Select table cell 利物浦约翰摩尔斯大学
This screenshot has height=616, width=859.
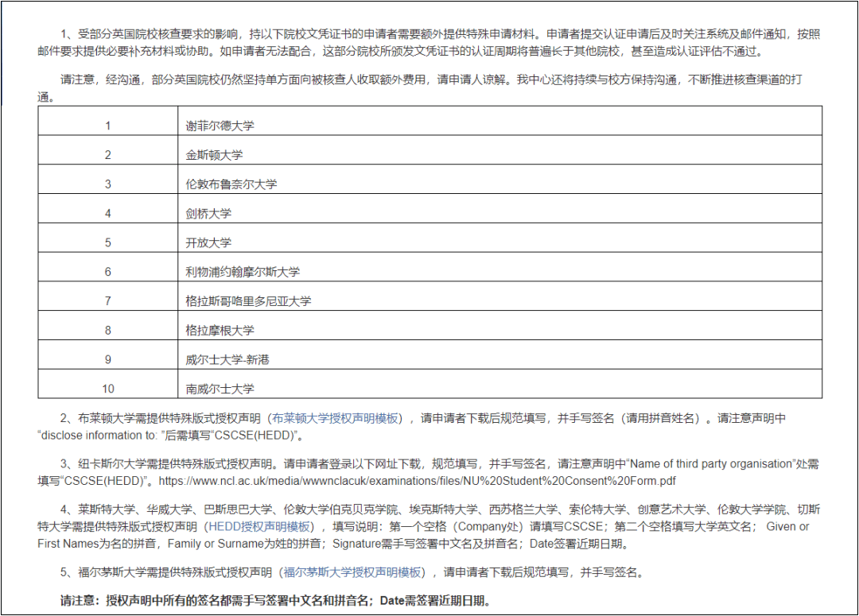pos(499,266)
